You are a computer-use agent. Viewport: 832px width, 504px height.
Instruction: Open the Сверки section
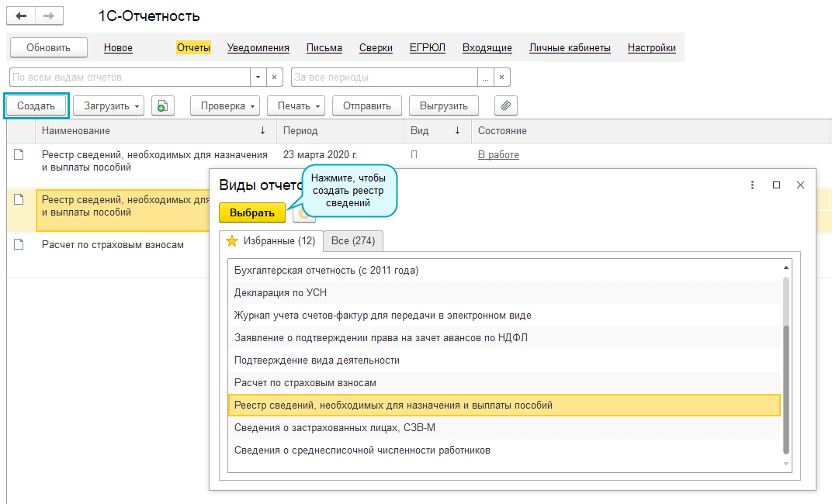tap(376, 48)
